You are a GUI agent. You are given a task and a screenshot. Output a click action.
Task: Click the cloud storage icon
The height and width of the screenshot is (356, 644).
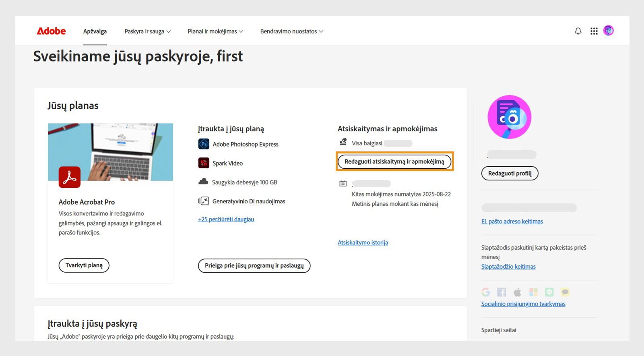(203, 182)
